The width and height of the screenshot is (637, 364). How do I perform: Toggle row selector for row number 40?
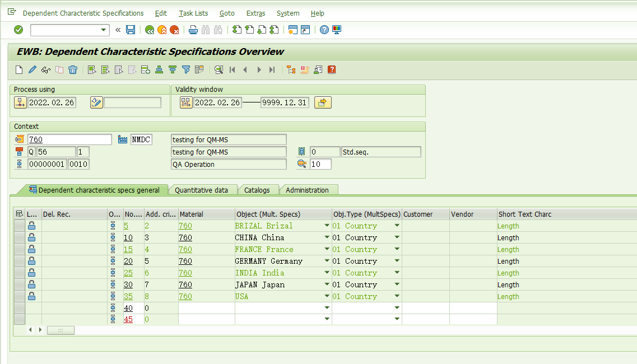pos(20,309)
